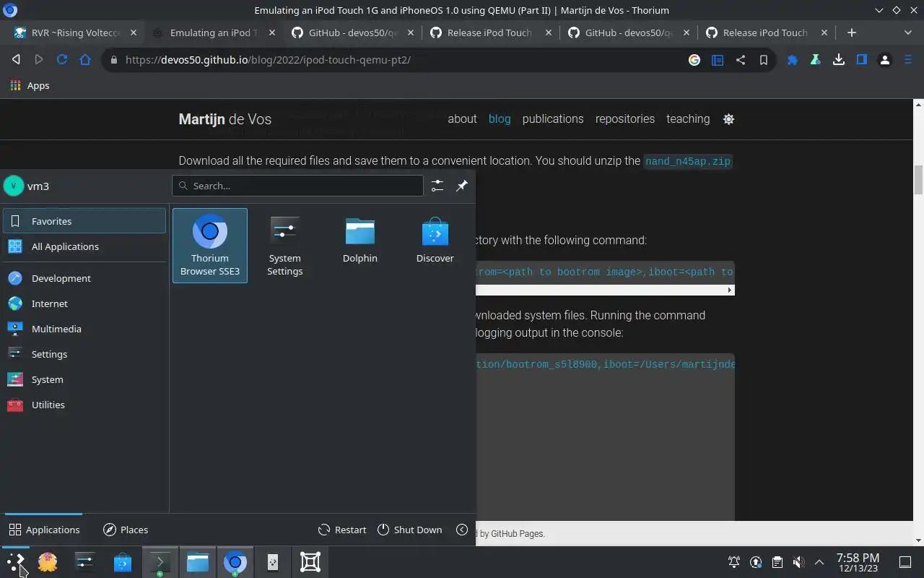The height and width of the screenshot is (578, 924).
Task: Share this page icon
Action: click(741, 60)
